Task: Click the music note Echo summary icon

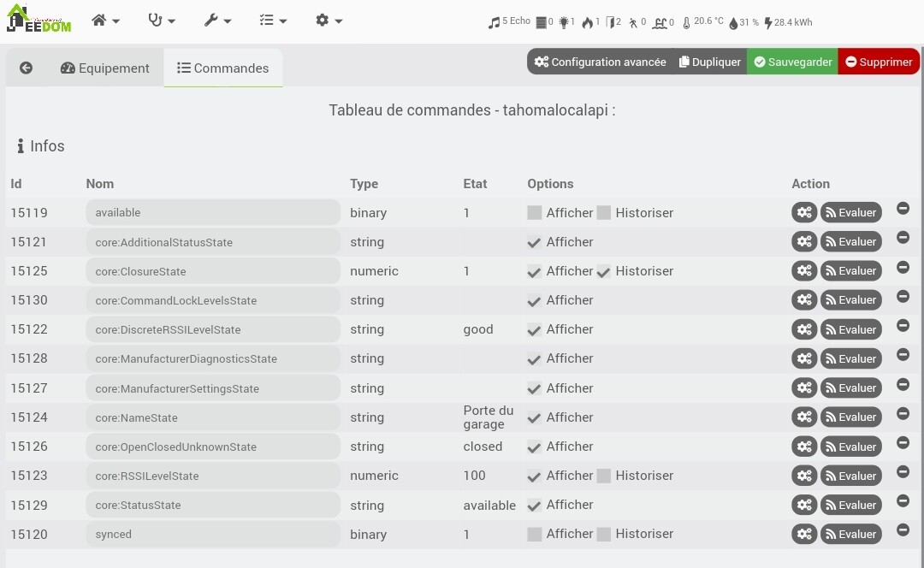Action: pos(494,22)
